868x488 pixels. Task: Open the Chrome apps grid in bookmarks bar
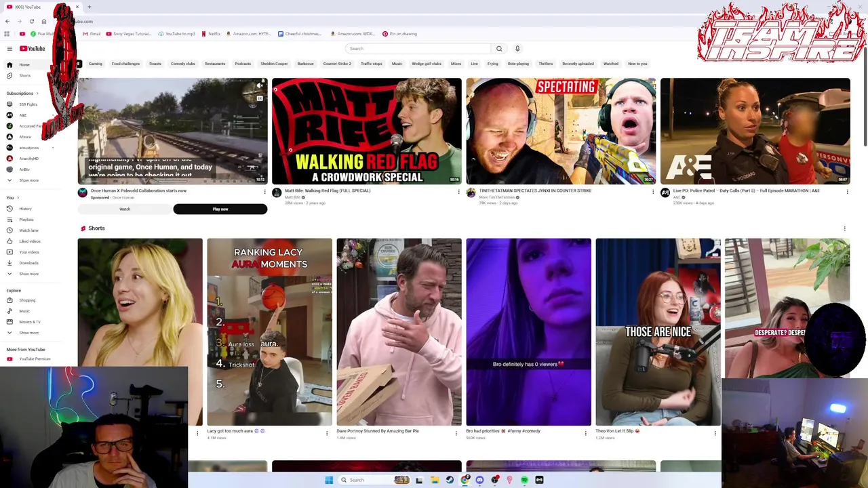coord(7,34)
